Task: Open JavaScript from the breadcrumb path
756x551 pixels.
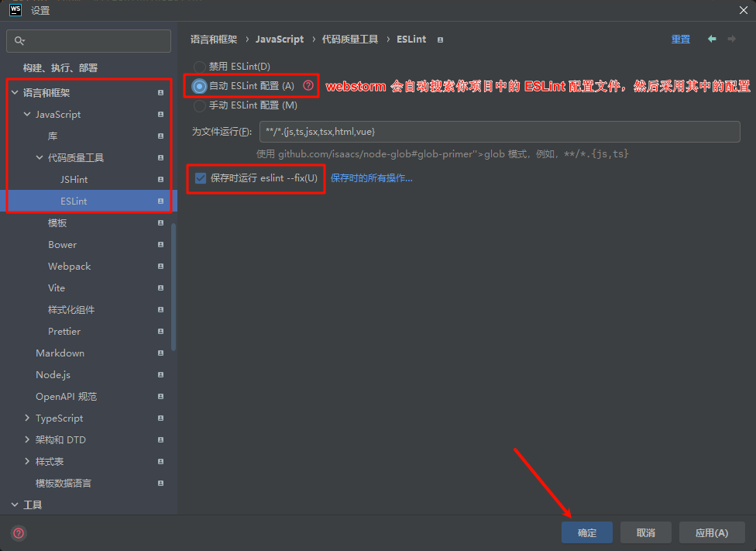Action: click(280, 39)
